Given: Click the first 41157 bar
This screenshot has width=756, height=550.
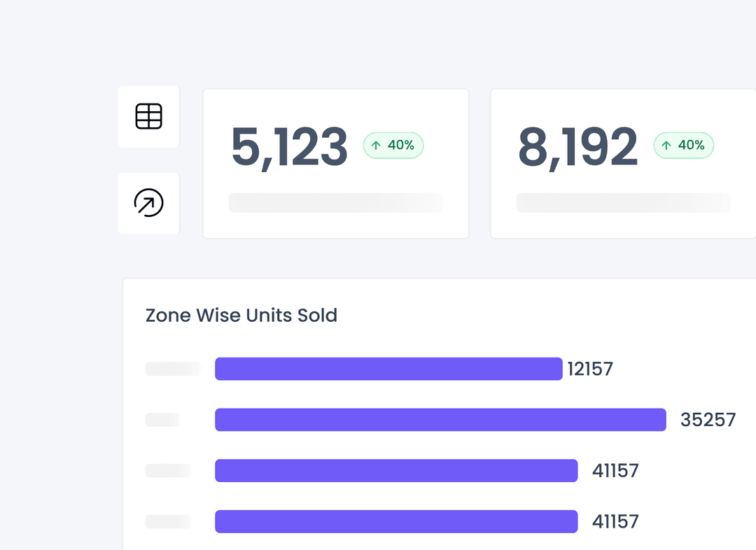Looking at the screenshot, I should click(x=396, y=470).
